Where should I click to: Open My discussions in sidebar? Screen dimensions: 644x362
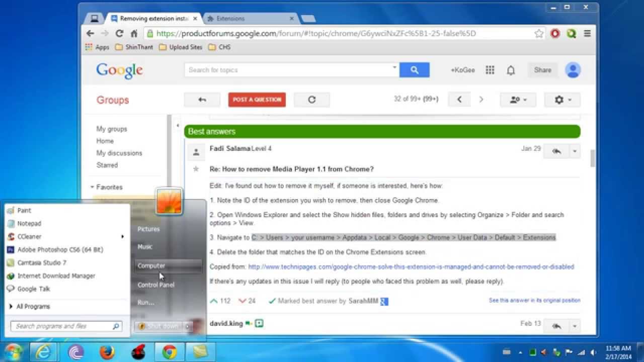(119, 153)
